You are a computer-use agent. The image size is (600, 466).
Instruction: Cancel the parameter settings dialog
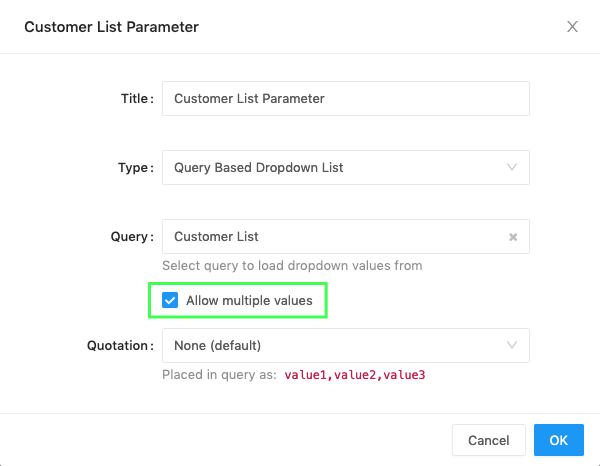(x=489, y=440)
